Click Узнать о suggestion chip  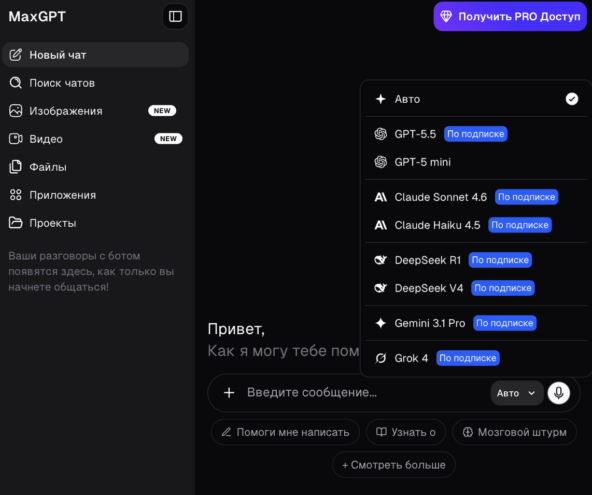coord(406,432)
